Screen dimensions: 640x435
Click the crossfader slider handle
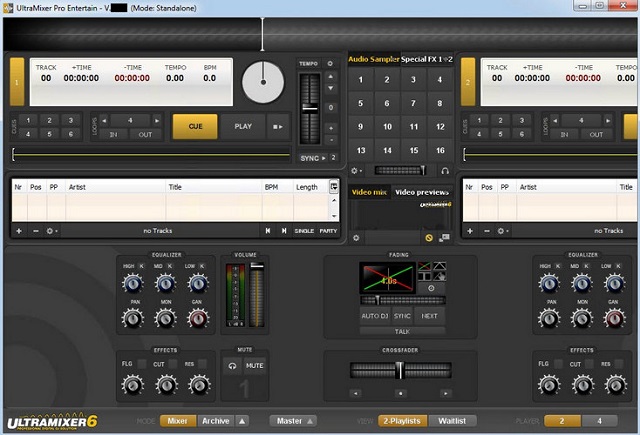pos(399,370)
